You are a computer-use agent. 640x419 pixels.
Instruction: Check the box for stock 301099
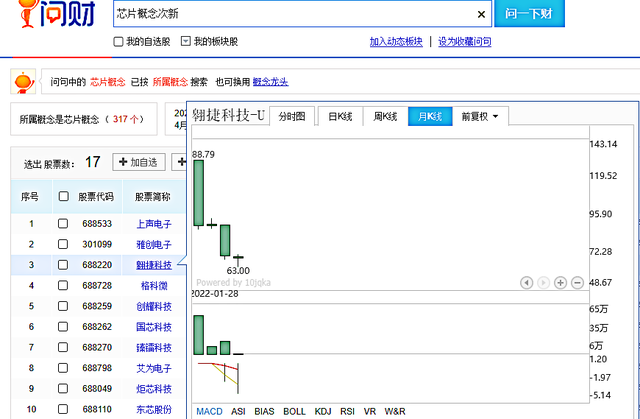[62, 244]
